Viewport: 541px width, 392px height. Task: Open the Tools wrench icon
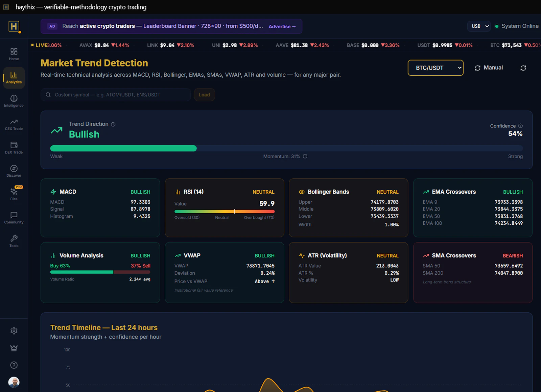coord(14,238)
